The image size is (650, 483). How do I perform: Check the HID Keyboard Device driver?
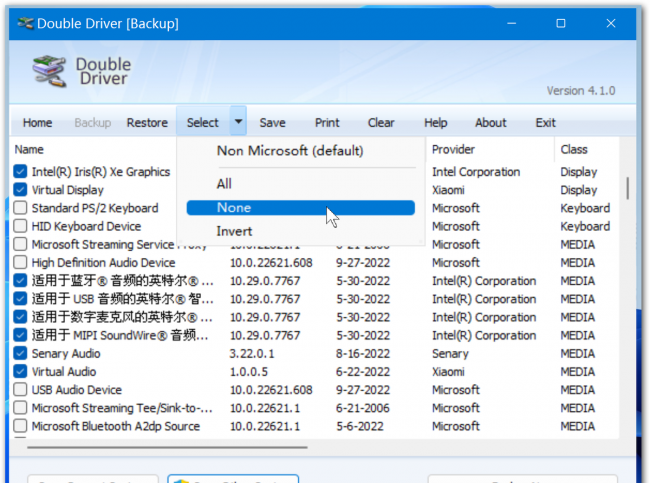pyautogui.click(x=20, y=226)
